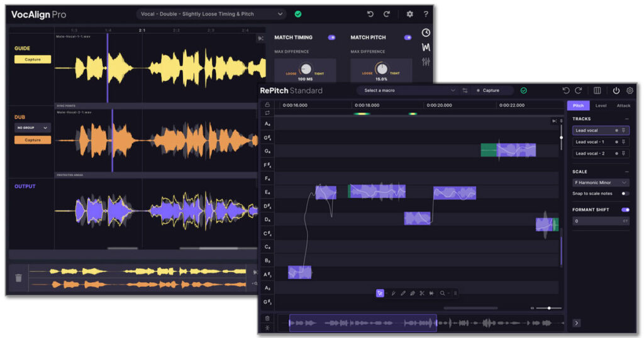This screenshot has width=644, height=338.
Task: Click VocAlign timing clock icon
Action: [x=426, y=33]
